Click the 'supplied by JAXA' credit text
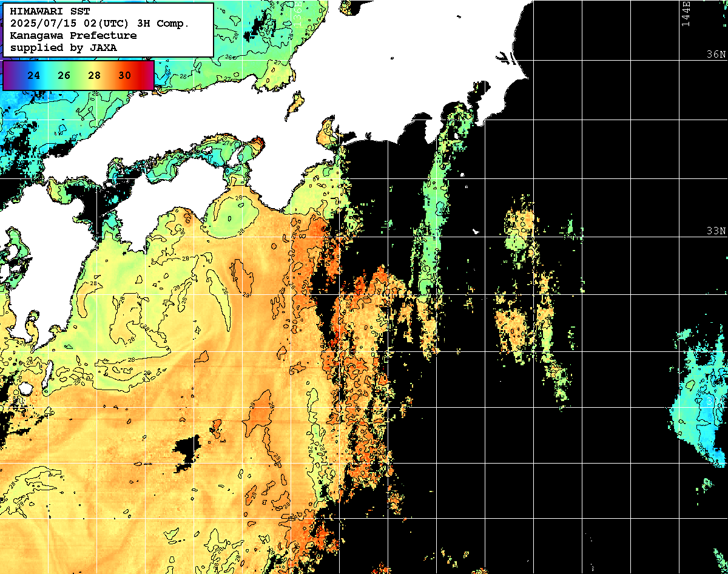 pyautogui.click(x=64, y=47)
